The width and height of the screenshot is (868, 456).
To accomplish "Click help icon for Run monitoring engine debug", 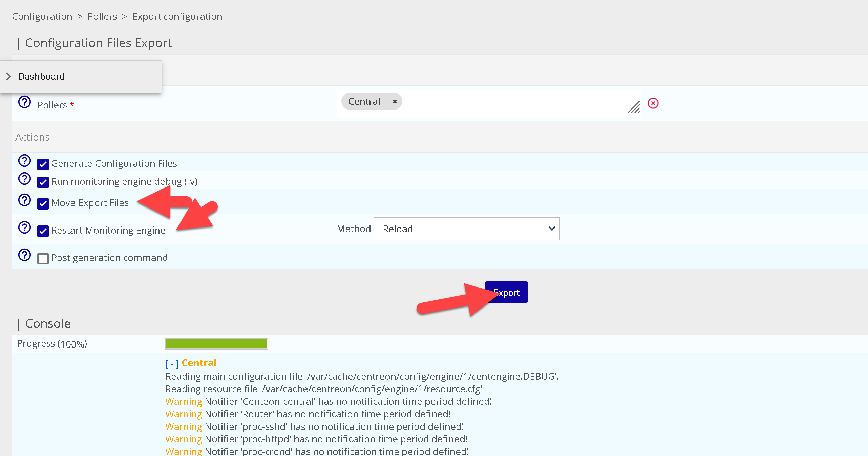I will (24, 179).
